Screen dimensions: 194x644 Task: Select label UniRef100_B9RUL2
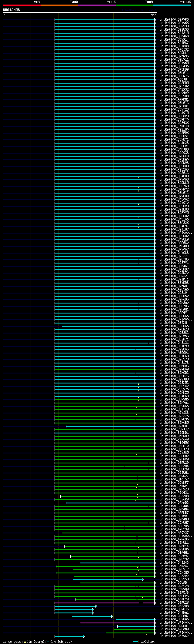174,53
